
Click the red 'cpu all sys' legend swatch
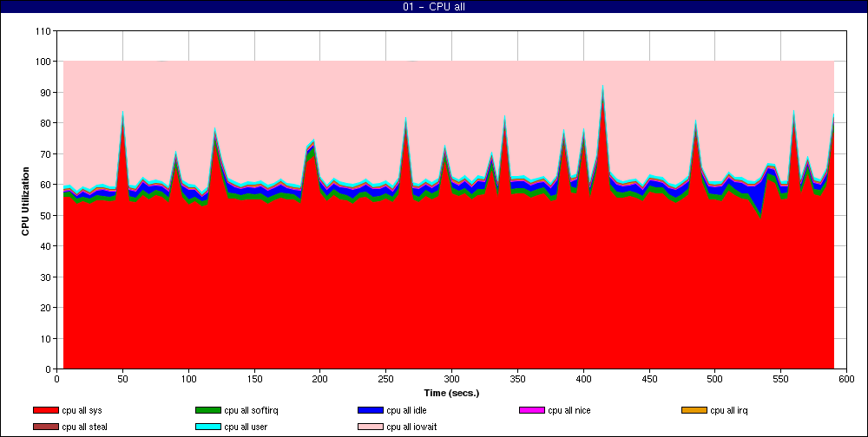pos(45,410)
